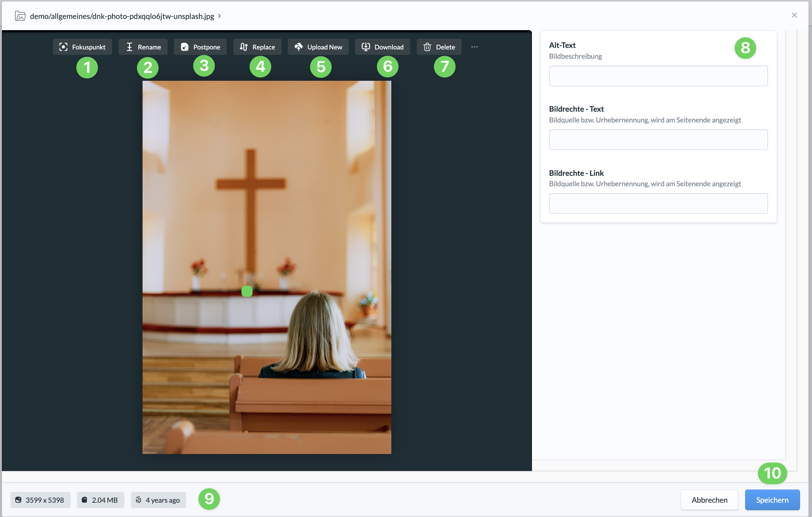Select the green focus point marker on image
This screenshot has height=517, width=812.
[247, 291]
